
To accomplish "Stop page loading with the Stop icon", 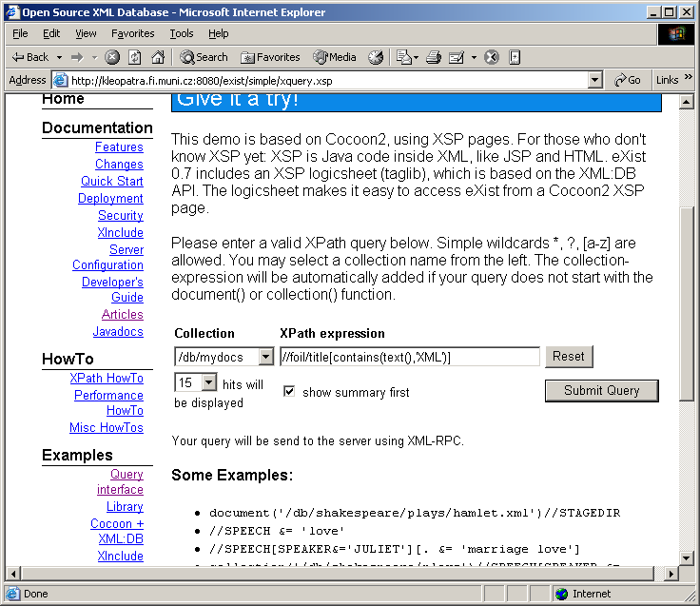I will (x=112, y=57).
